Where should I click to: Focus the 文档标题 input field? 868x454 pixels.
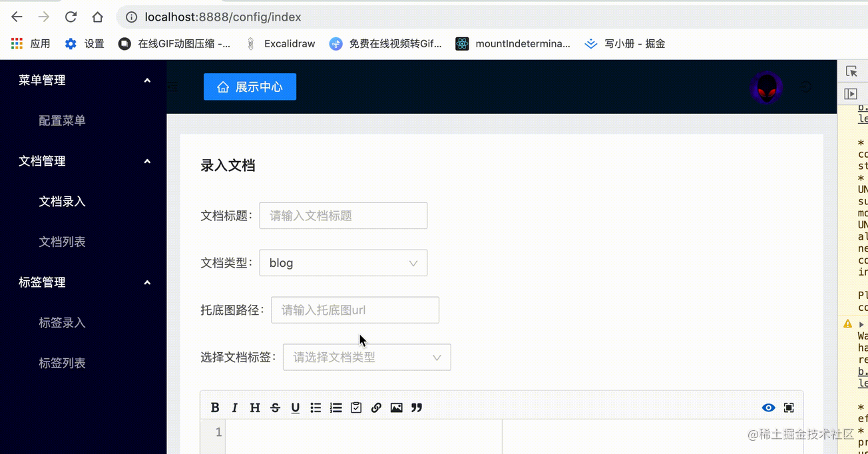tap(343, 216)
